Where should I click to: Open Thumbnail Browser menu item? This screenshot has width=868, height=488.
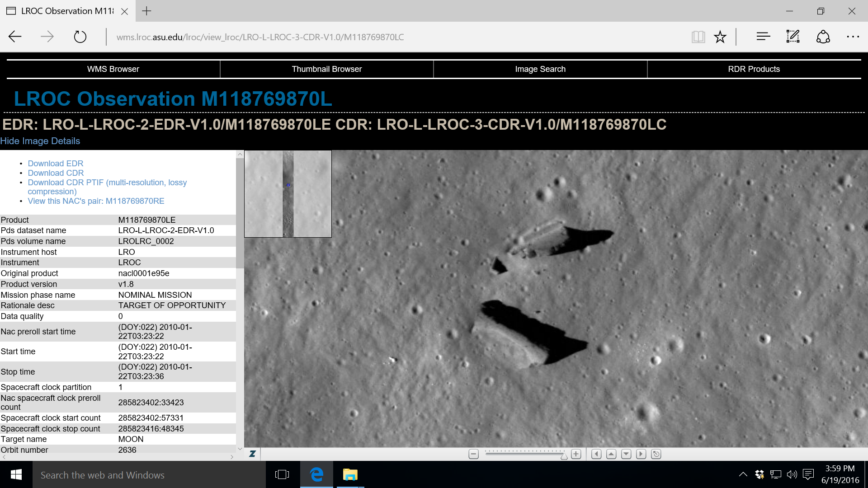click(326, 69)
